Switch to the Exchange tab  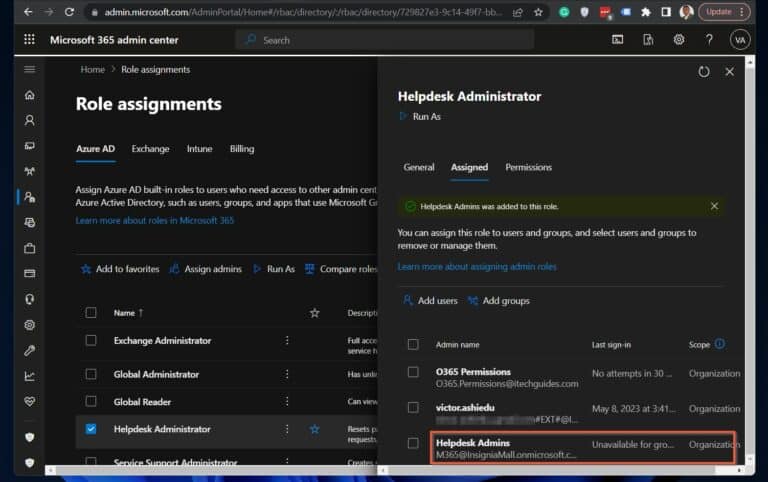(150, 149)
